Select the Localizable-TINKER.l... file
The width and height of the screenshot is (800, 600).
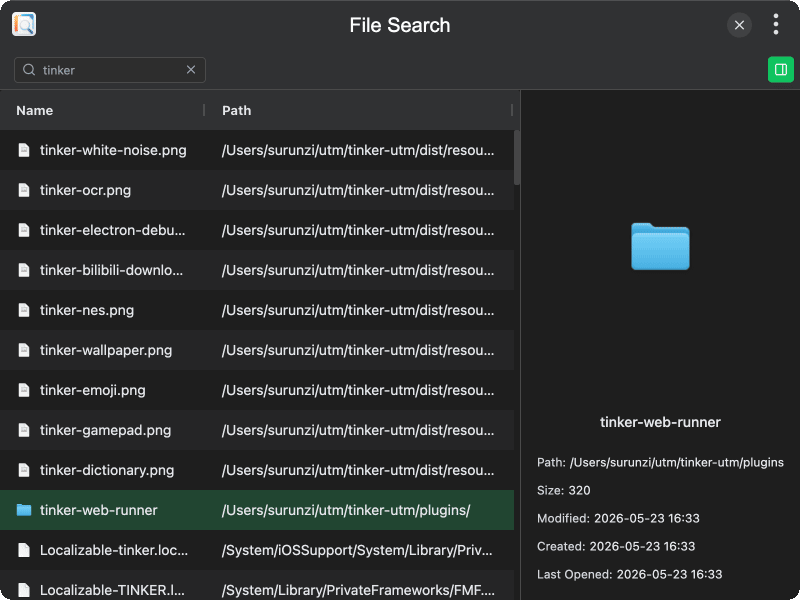click(x=257, y=585)
